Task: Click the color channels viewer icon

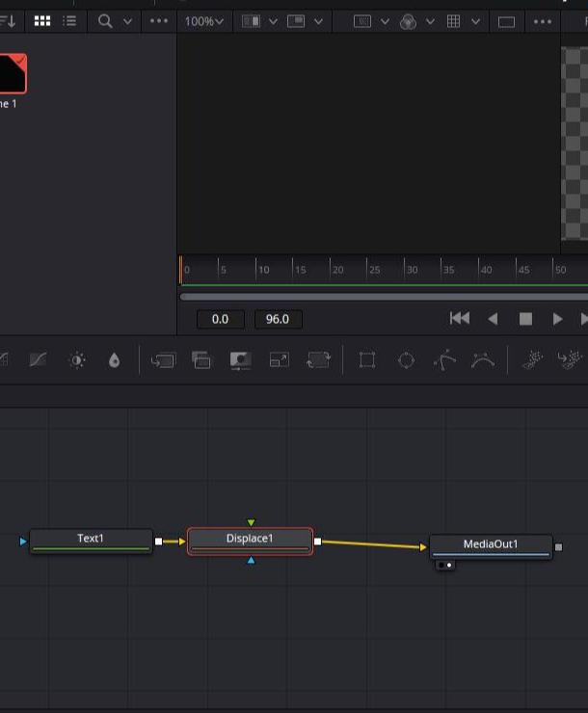Action: coord(408,21)
